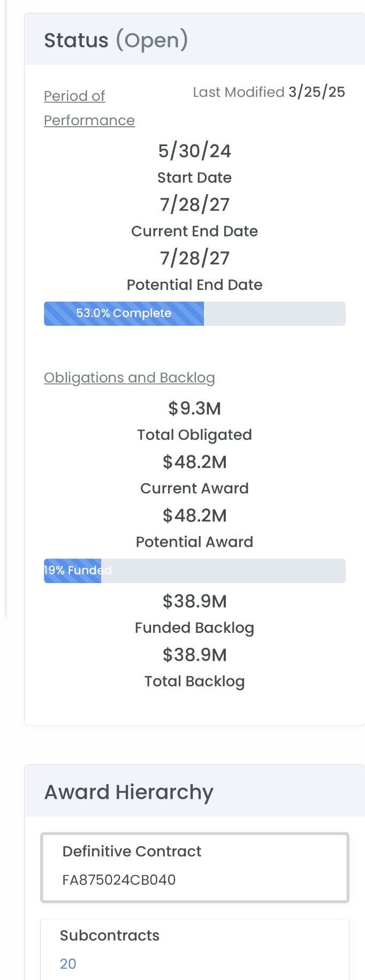
Task: Click the $9.3M Total Obligated amount
Action: click(194, 409)
